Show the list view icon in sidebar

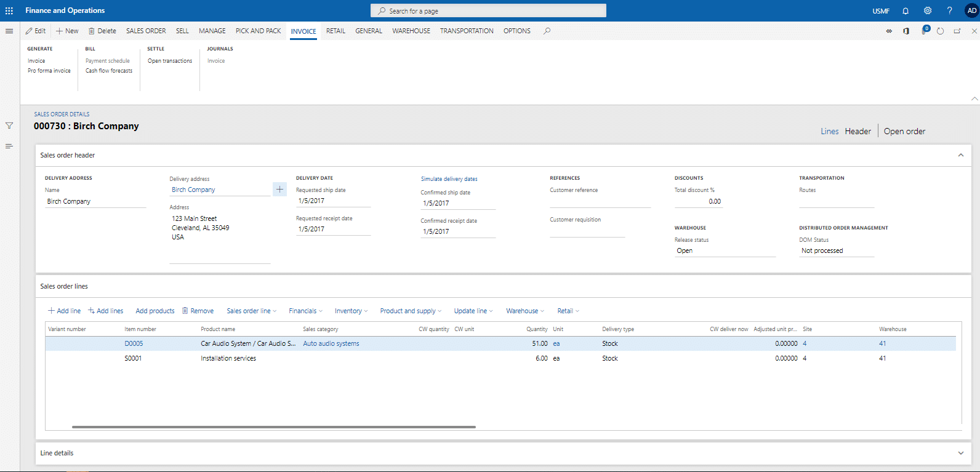point(9,146)
